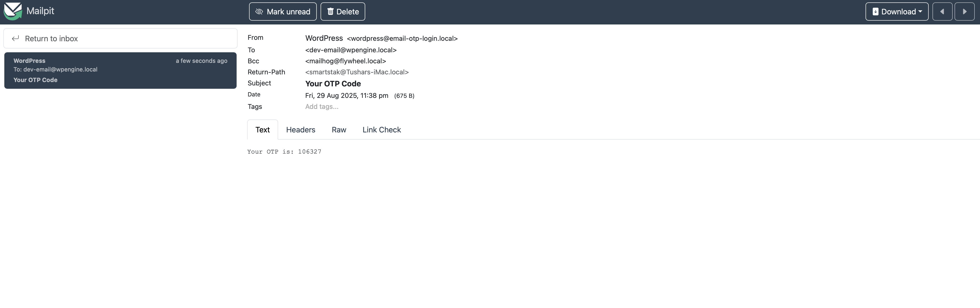The image size is (980, 308).
Task: Mark the OTP email as unread
Action: pyautogui.click(x=283, y=12)
